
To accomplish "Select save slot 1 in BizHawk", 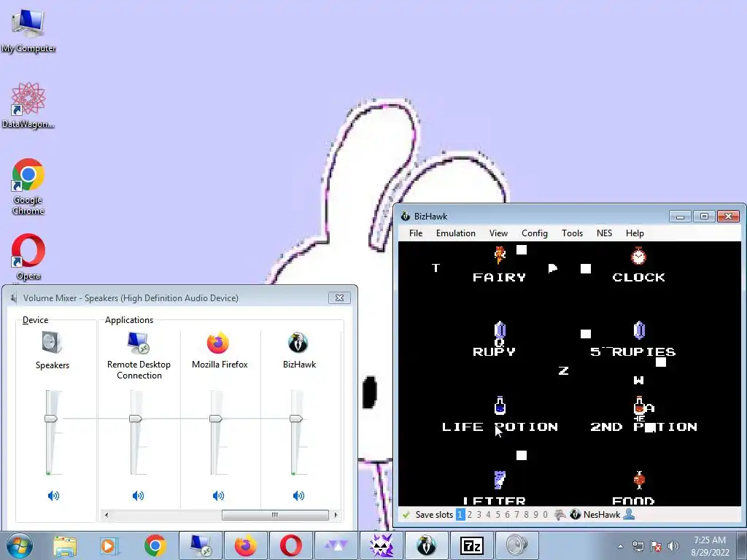I will pos(460,515).
